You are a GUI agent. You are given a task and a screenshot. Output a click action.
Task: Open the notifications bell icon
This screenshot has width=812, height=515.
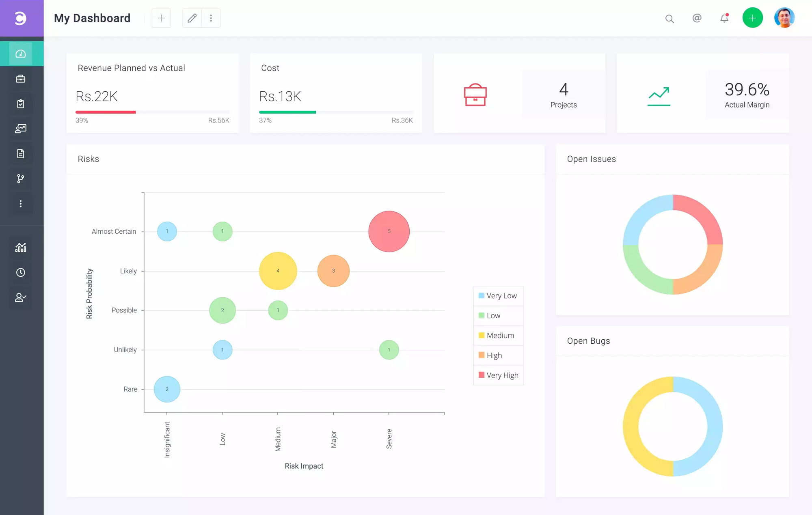(724, 18)
